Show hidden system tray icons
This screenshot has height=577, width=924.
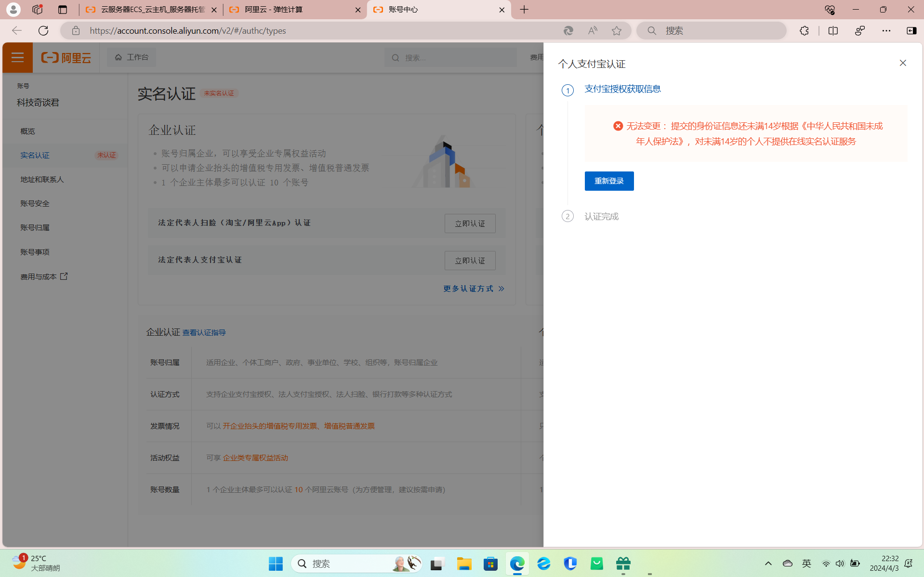tap(768, 564)
